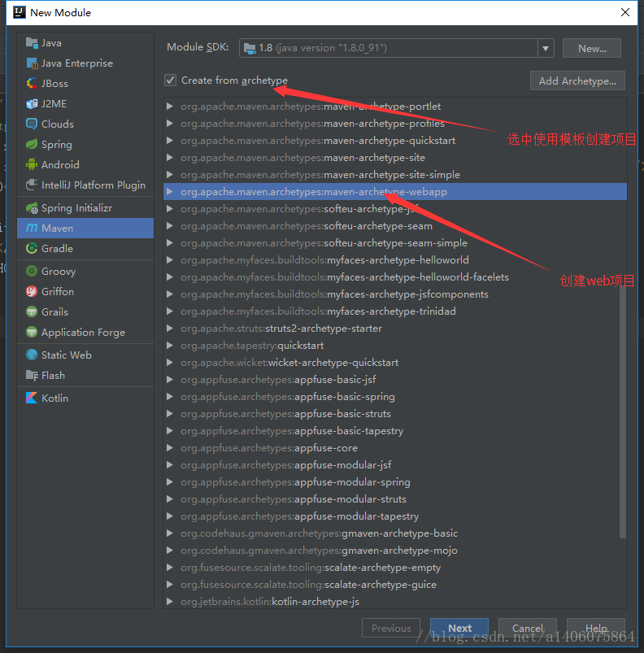
Task: Select Gradle in module type list
Action: point(85,249)
